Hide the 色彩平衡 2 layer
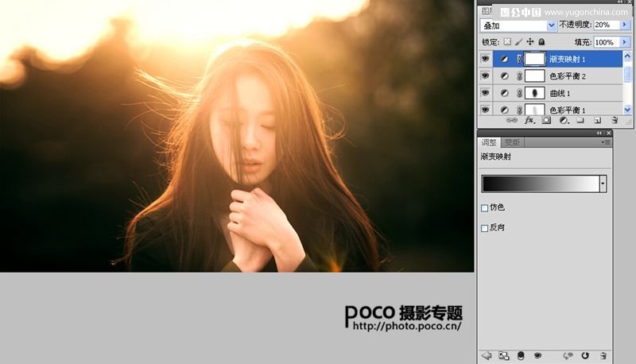Viewport: 636px width, 364px height. (485, 76)
